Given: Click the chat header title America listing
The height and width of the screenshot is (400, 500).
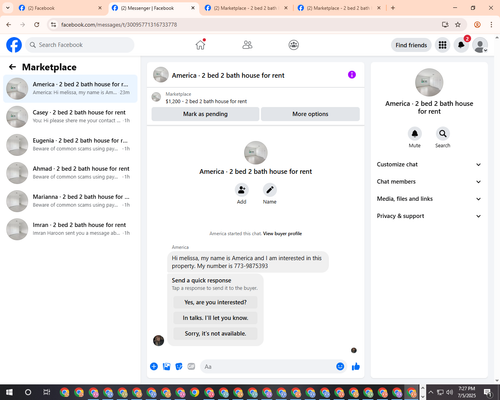Looking at the screenshot, I should point(228,75).
